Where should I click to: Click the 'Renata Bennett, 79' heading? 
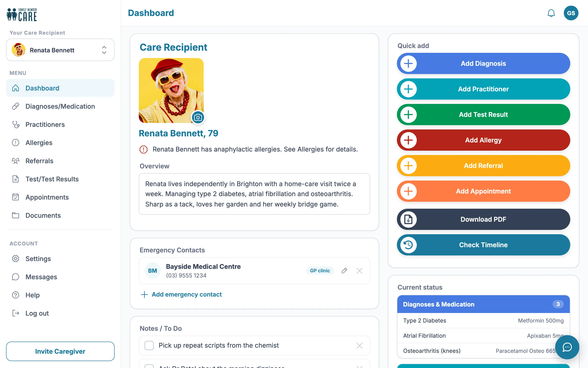coord(178,133)
